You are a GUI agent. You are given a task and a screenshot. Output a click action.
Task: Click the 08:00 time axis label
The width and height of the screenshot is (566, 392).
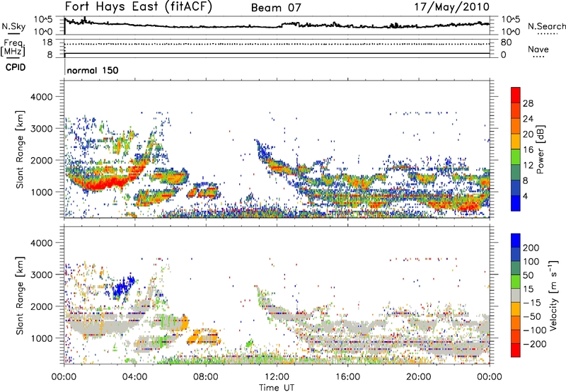206,377
